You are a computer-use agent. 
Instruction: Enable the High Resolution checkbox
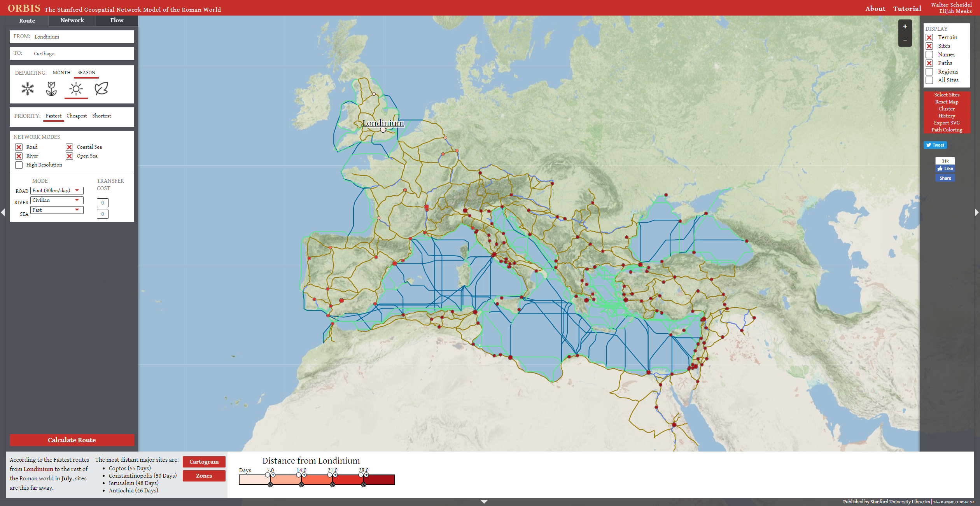[19, 165]
